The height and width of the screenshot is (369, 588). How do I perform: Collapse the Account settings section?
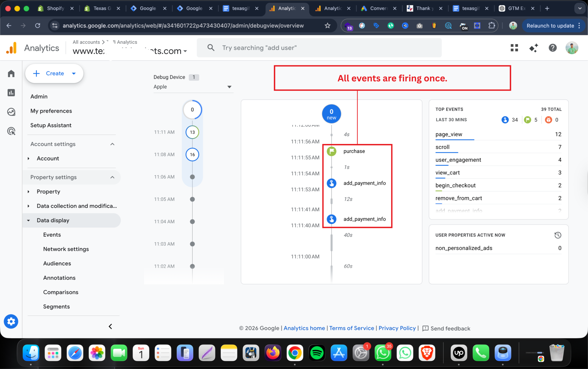112,144
